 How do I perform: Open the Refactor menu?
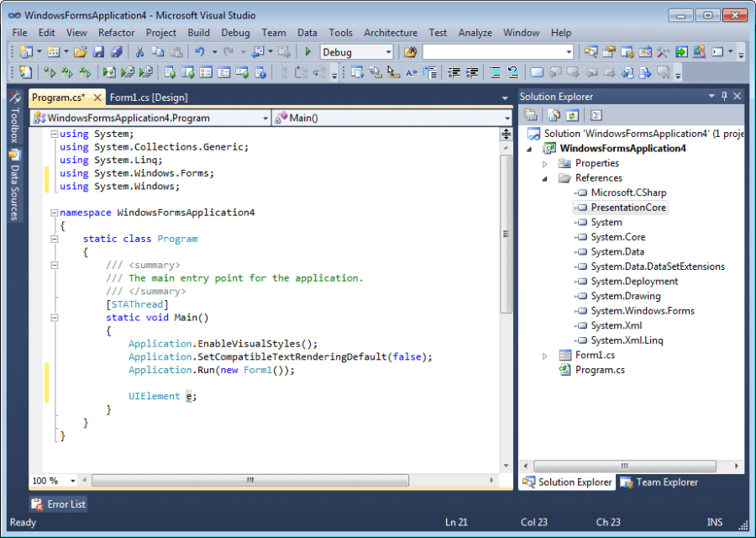[116, 33]
